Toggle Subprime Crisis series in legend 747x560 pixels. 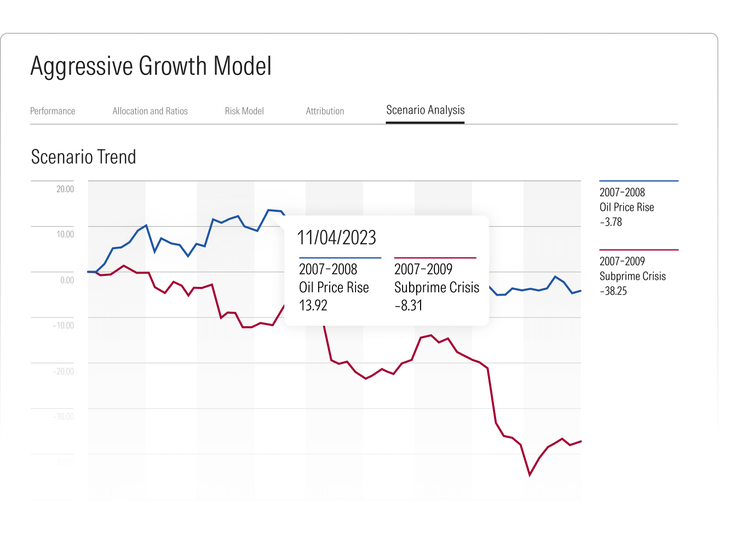coord(633,276)
